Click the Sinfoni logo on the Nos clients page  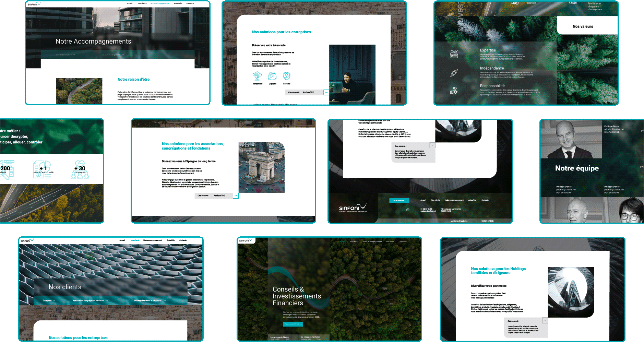pos(27,240)
